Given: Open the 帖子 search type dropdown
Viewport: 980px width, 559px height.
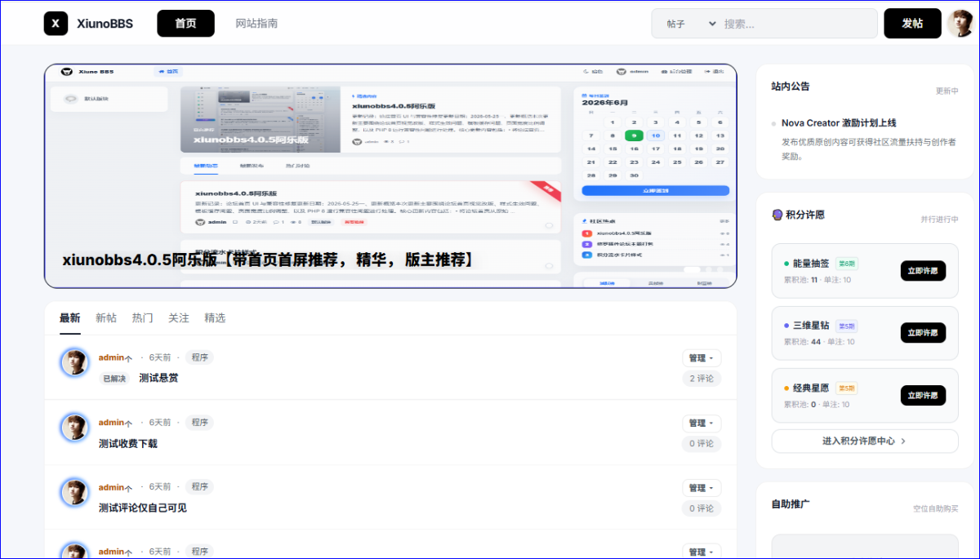Looking at the screenshot, I should (691, 24).
